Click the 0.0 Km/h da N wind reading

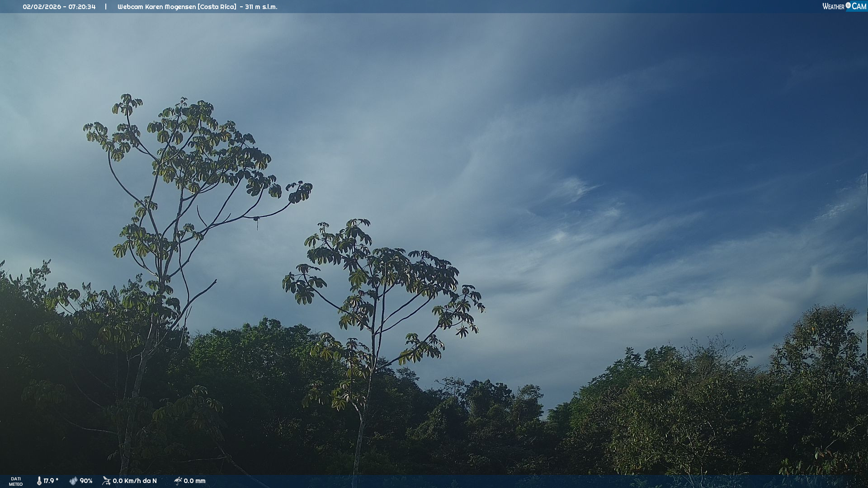pos(135,481)
